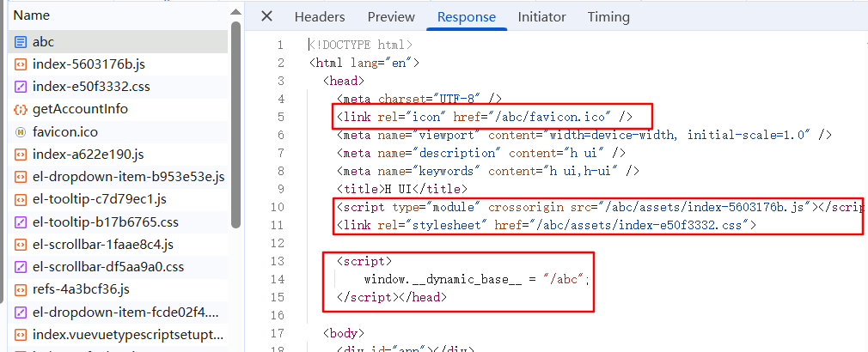868x352 pixels.
Task: Click stylesheet icon beside index-e50f3332.css
Action: click(x=21, y=87)
